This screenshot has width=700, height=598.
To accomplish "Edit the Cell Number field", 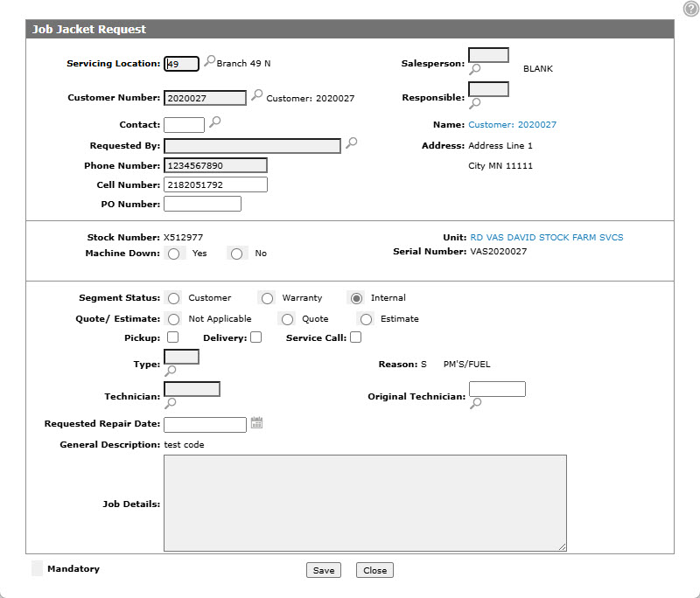I will coord(215,184).
